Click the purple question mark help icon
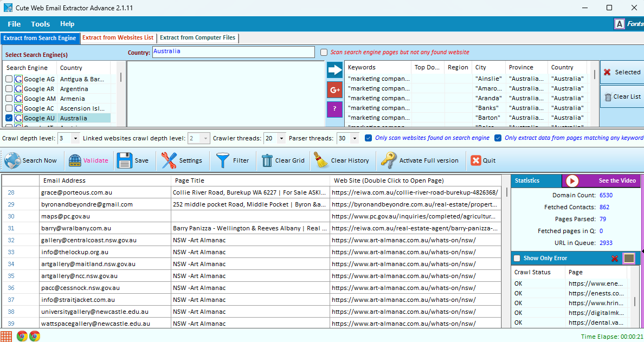644x342 pixels. click(x=334, y=109)
